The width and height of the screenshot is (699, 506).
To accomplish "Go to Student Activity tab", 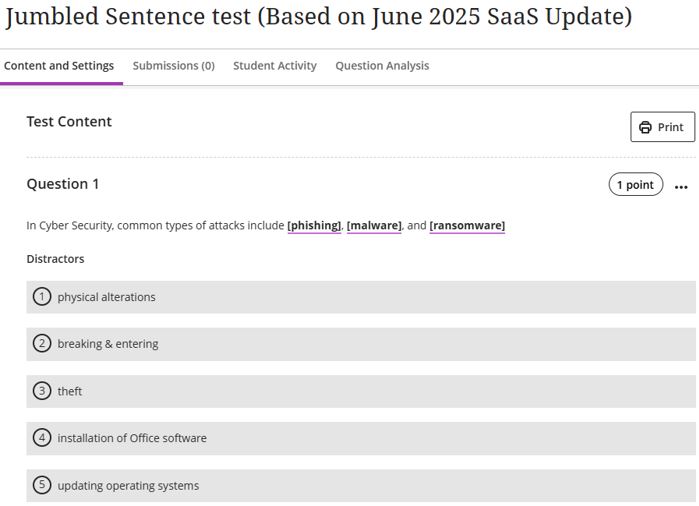I will pyautogui.click(x=275, y=66).
